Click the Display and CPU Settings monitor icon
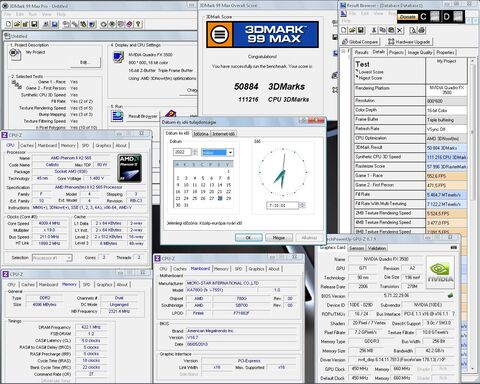Viewport: 480px width, 384px height. pos(118,57)
